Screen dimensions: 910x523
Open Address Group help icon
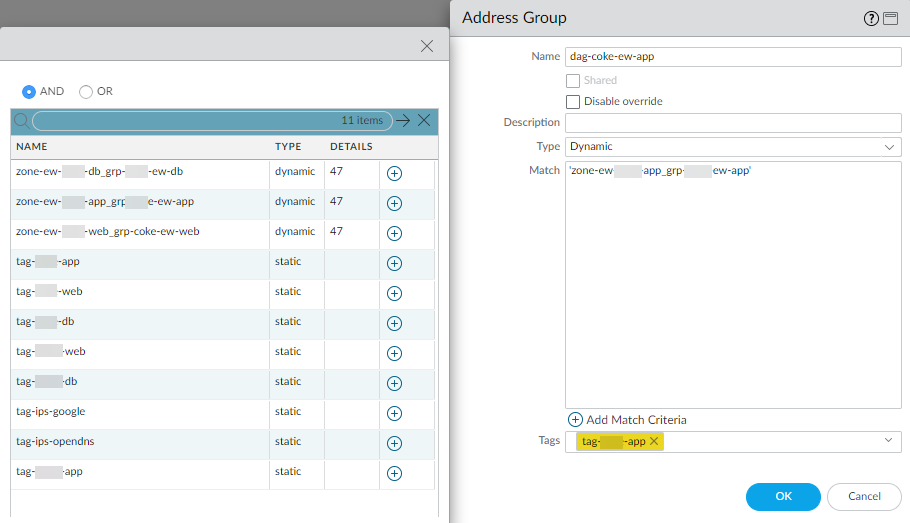point(870,18)
